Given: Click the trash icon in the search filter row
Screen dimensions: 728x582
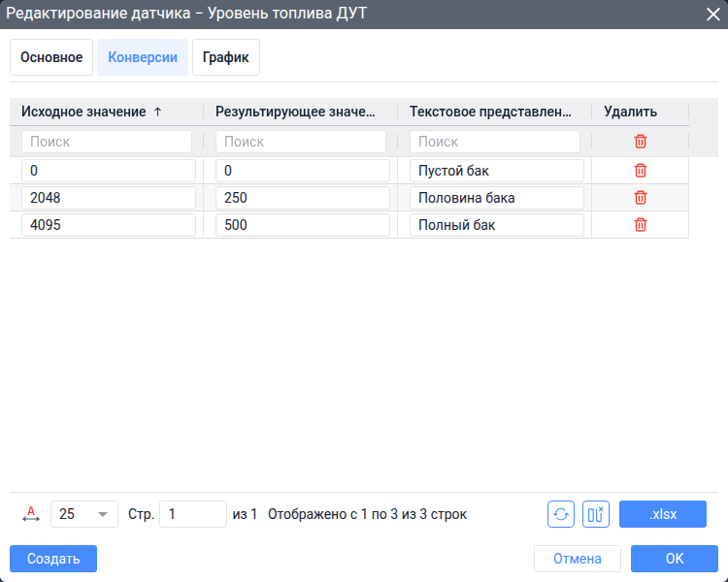Looking at the screenshot, I should (x=641, y=141).
